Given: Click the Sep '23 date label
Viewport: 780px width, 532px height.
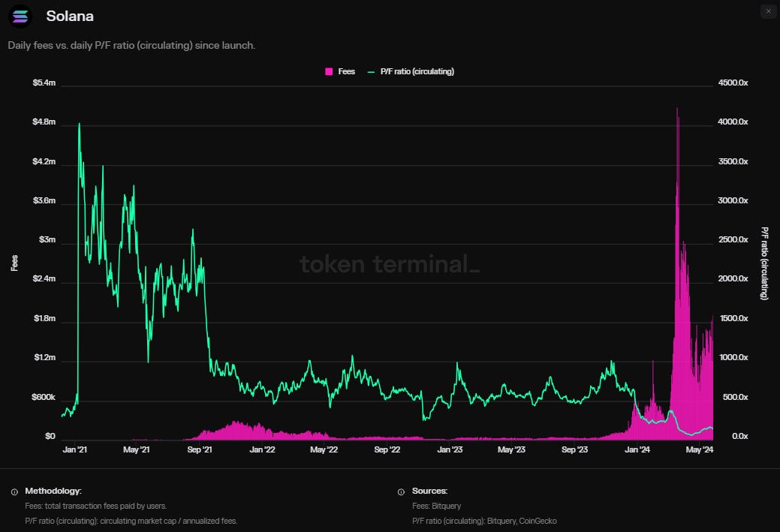Looking at the screenshot, I should [x=574, y=450].
